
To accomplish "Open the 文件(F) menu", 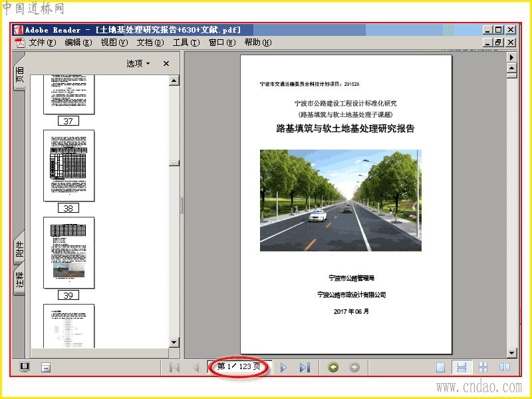I will [x=43, y=43].
